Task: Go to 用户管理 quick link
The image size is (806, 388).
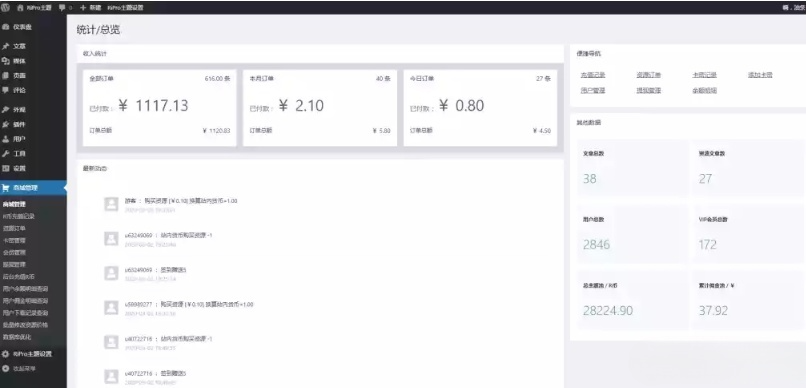Action: pos(593,90)
